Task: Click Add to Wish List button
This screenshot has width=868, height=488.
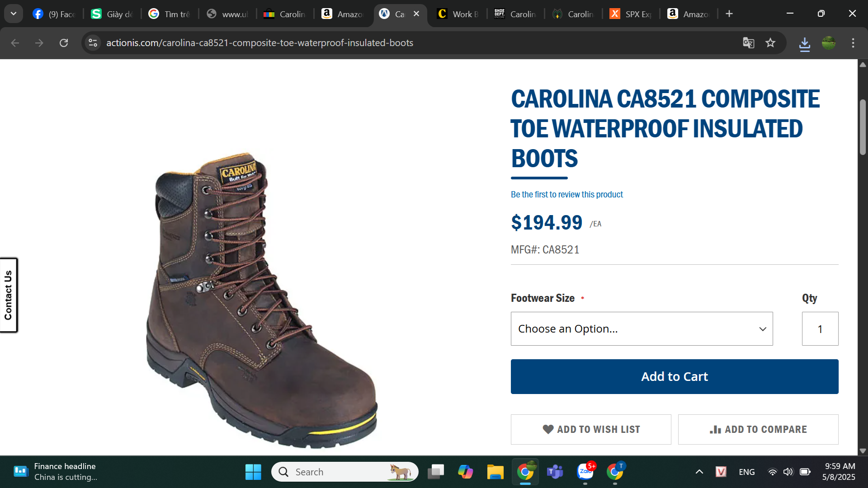Action: [x=591, y=430]
